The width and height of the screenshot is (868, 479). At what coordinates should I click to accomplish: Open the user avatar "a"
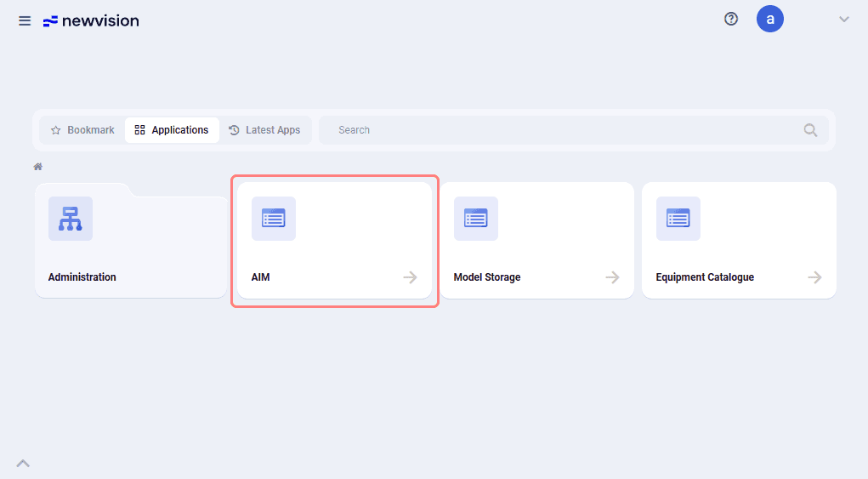[770, 20]
